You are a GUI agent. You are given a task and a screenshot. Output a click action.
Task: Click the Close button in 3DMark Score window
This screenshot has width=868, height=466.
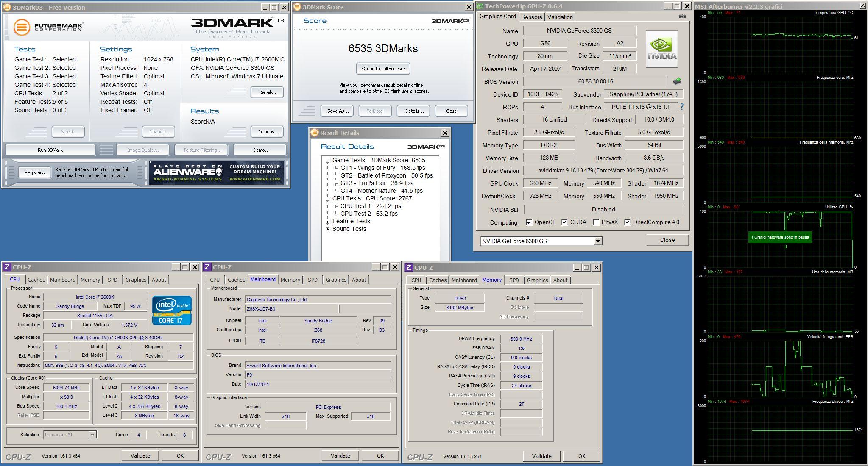pyautogui.click(x=451, y=111)
